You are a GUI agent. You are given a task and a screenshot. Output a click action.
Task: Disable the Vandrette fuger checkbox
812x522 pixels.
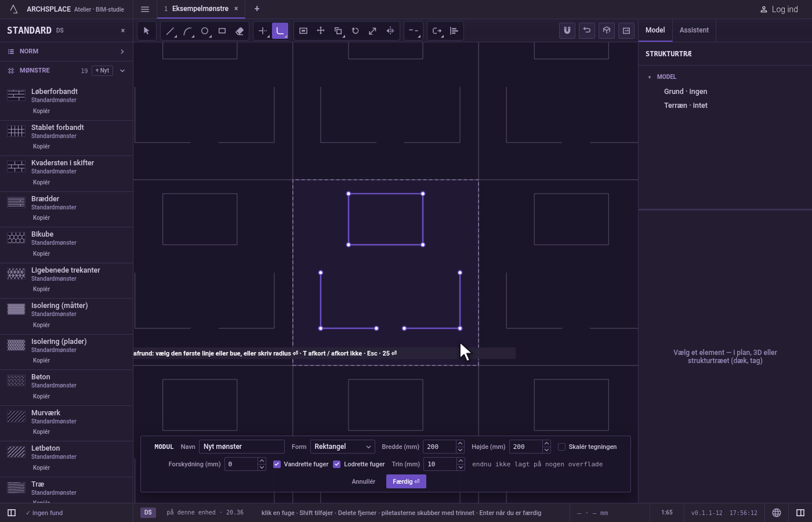pos(277,464)
